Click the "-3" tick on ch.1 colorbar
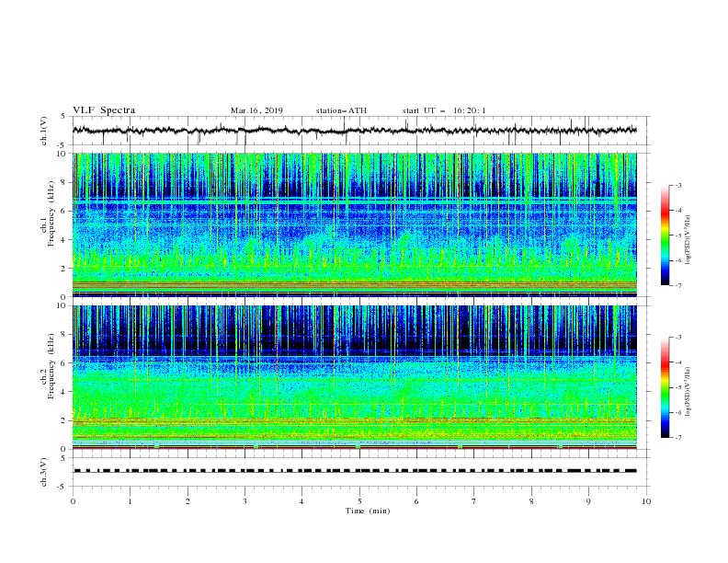Viewport: 728px width, 563px height. point(677,185)
